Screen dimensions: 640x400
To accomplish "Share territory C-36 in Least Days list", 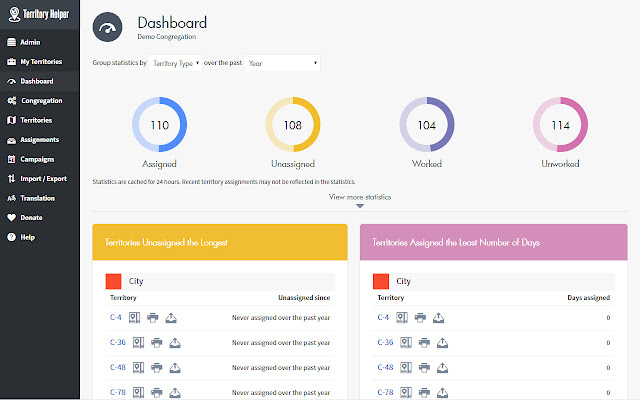I will (442, 342).
